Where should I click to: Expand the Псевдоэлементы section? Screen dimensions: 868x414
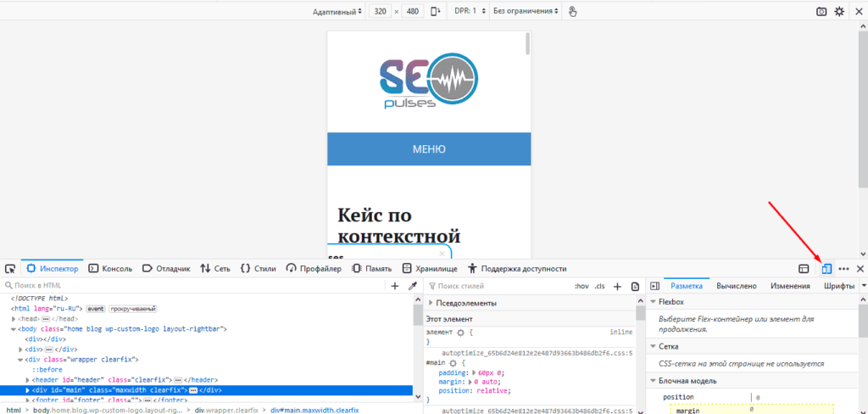[431, 303]
